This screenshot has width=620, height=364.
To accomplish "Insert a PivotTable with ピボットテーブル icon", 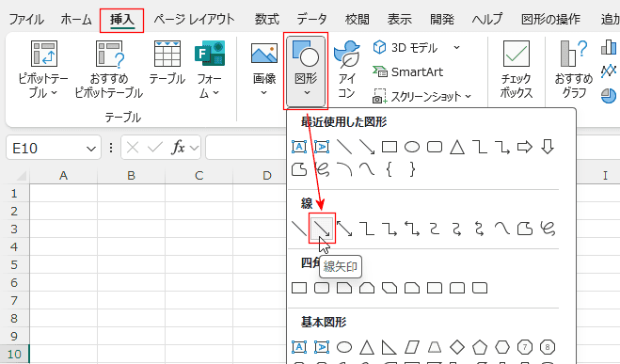I will 43,69.
